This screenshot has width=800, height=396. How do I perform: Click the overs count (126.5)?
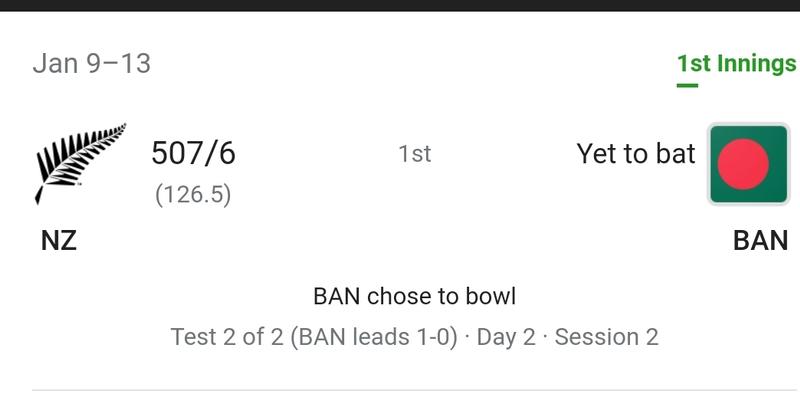pos(193,195)
